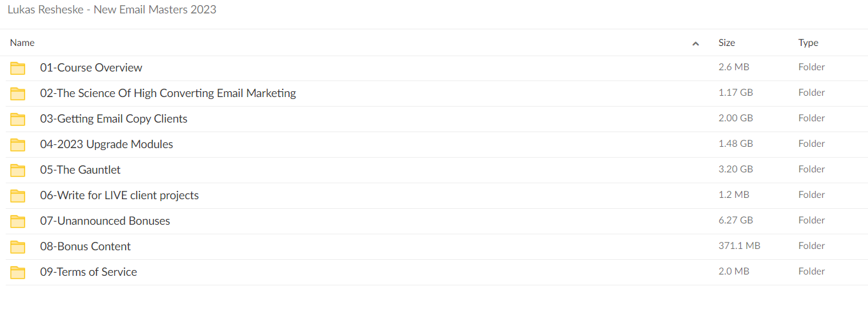The image size is (868, 309).
Task: Click the 07-Unannounced Bonuses folder icon
Action: (x=18, y=222)
